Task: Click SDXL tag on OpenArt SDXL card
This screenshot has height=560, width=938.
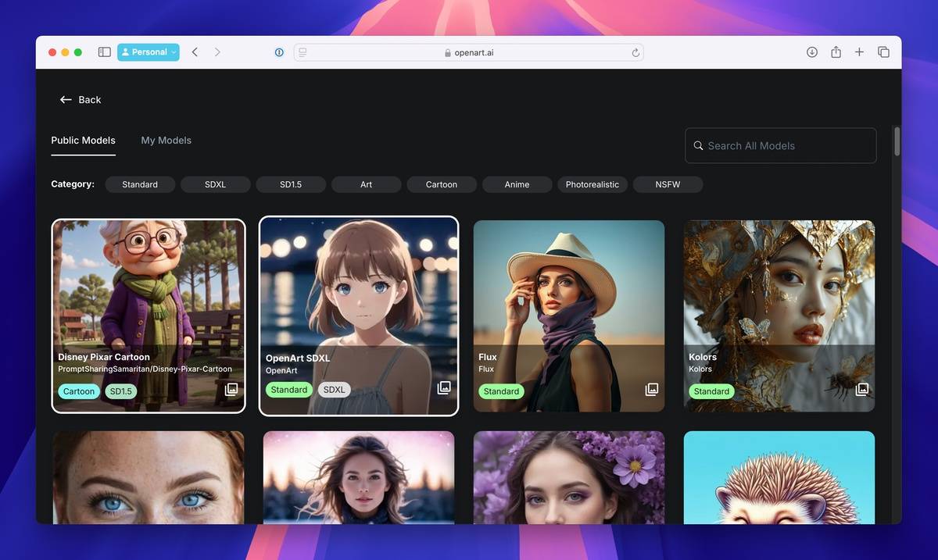Action: 334,390
